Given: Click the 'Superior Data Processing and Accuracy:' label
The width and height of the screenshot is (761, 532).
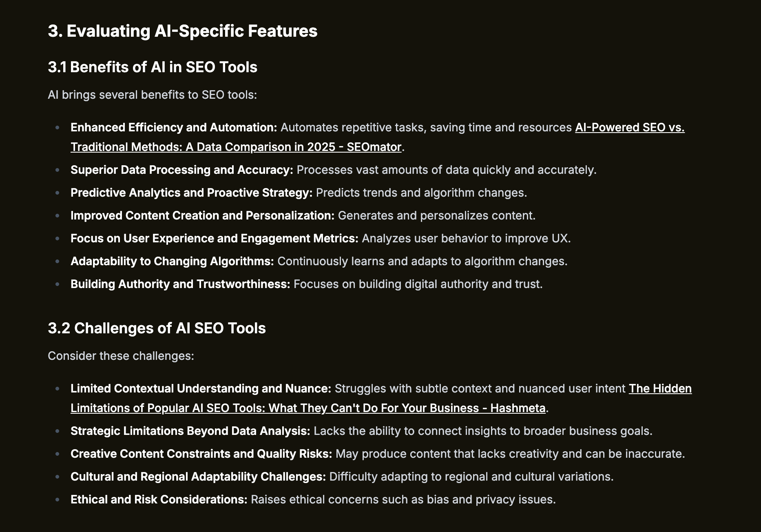Looking at the screenshot, I should [182, 170].
